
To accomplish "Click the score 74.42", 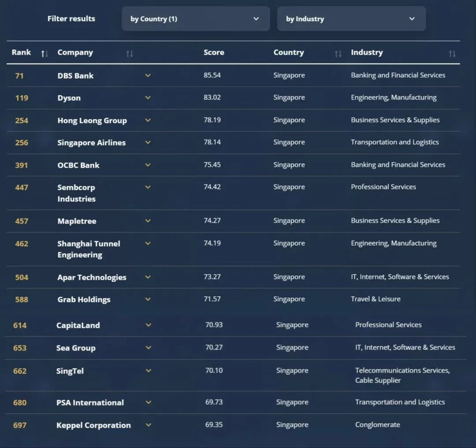I will coord(212,187).
